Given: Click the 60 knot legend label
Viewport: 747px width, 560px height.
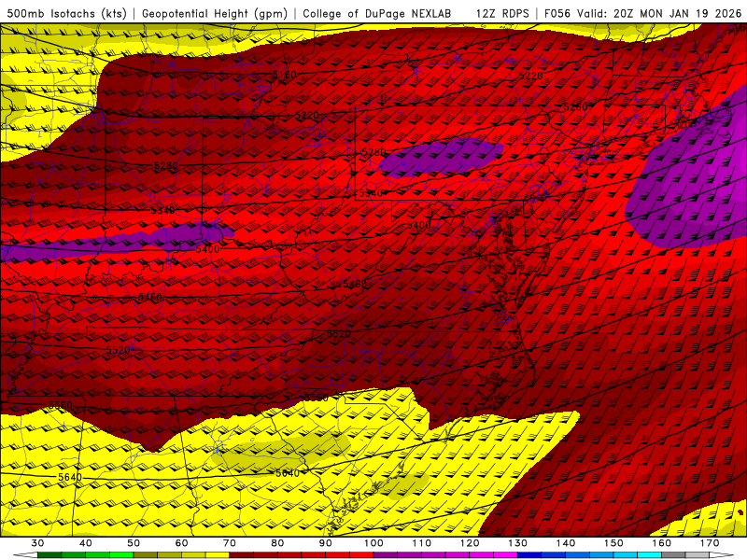Looking at the screenshot, I should [x=181, y=543].
